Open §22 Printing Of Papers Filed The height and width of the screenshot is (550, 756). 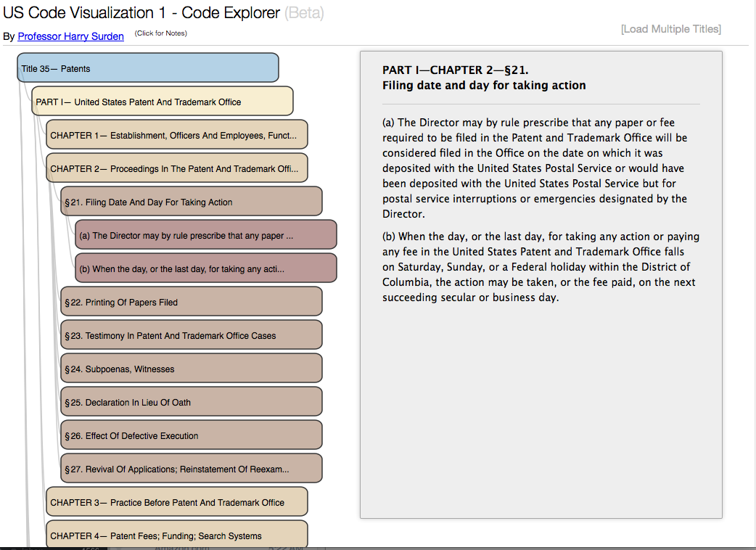[191, 301]
